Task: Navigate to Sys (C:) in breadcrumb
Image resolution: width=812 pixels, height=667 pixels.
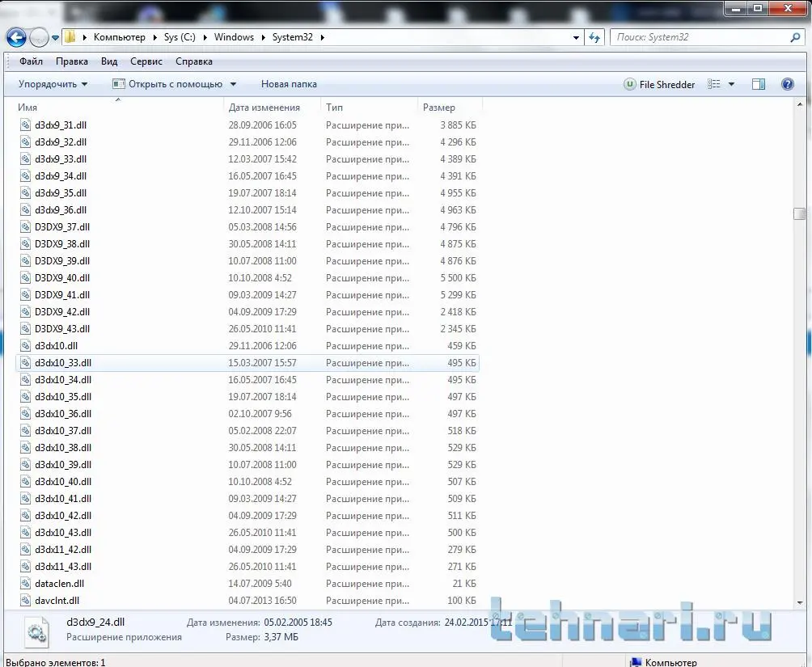Action: [180, 37]
